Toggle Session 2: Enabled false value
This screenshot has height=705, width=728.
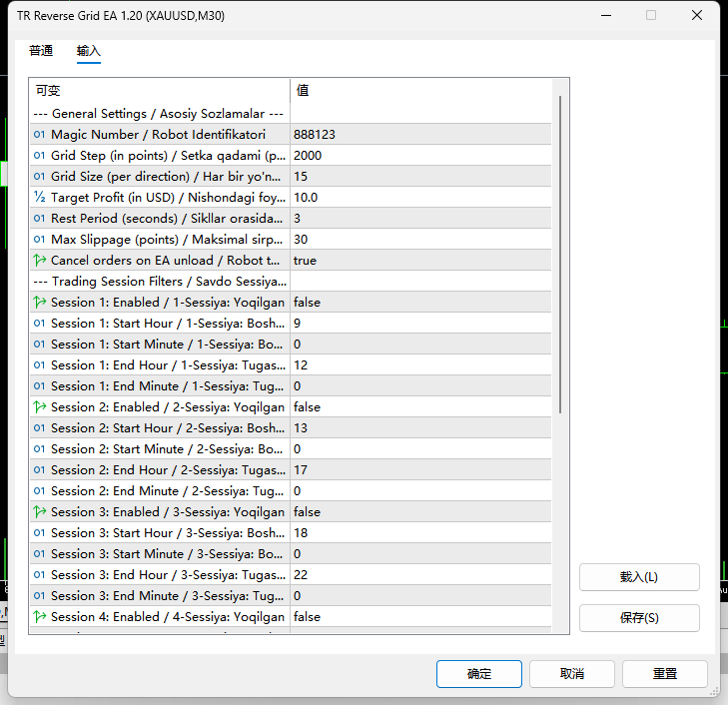[x=420, y=407]
